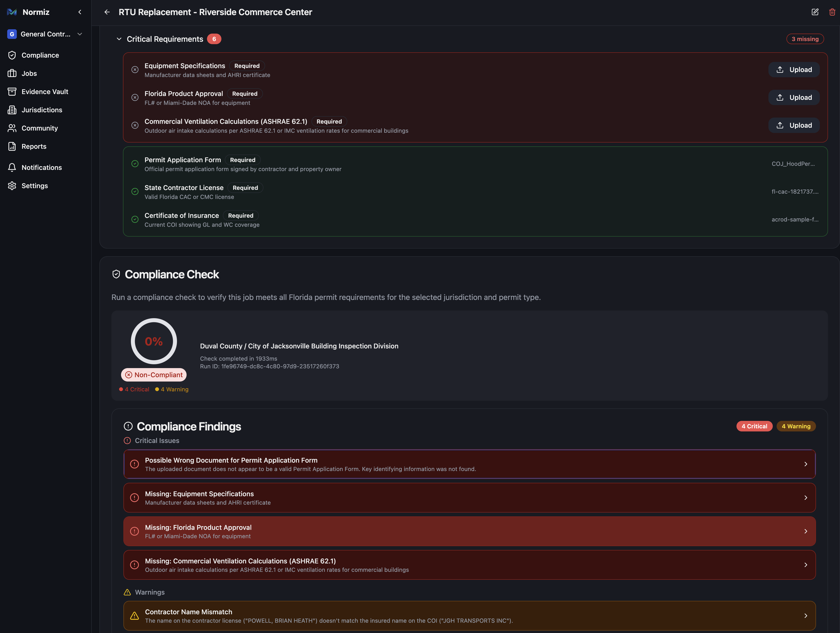Viewport: 840px width, 633px height.
Task: Click the Evidence Vault archive icon
Action: coord(12,92)
